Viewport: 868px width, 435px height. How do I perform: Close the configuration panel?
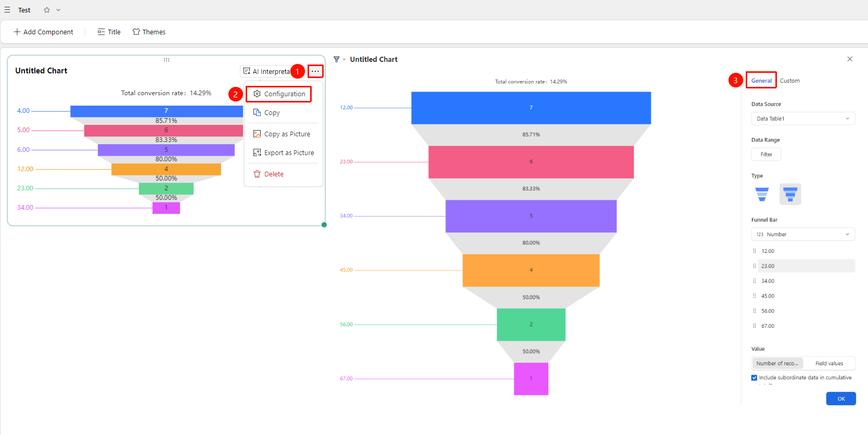pos(850,59)
